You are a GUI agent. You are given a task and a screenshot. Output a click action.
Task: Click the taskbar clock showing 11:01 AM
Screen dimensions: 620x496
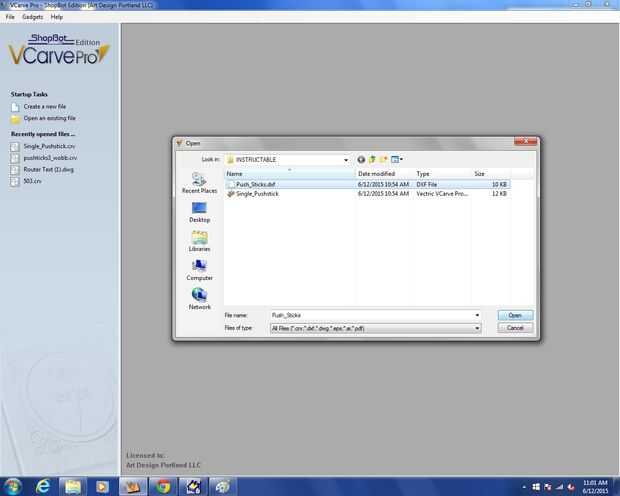pyautogui.click(x=595, y=487)
